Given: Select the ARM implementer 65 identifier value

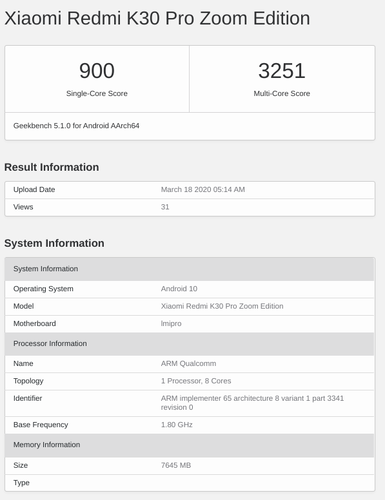Looking at the screenshot, I should pos(252,403).
